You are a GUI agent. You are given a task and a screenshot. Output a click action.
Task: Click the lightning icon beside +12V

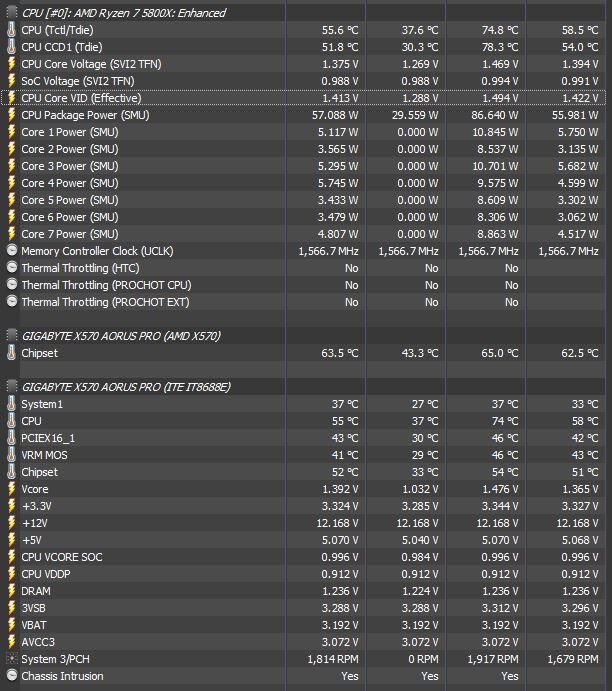tap(11, 523)
